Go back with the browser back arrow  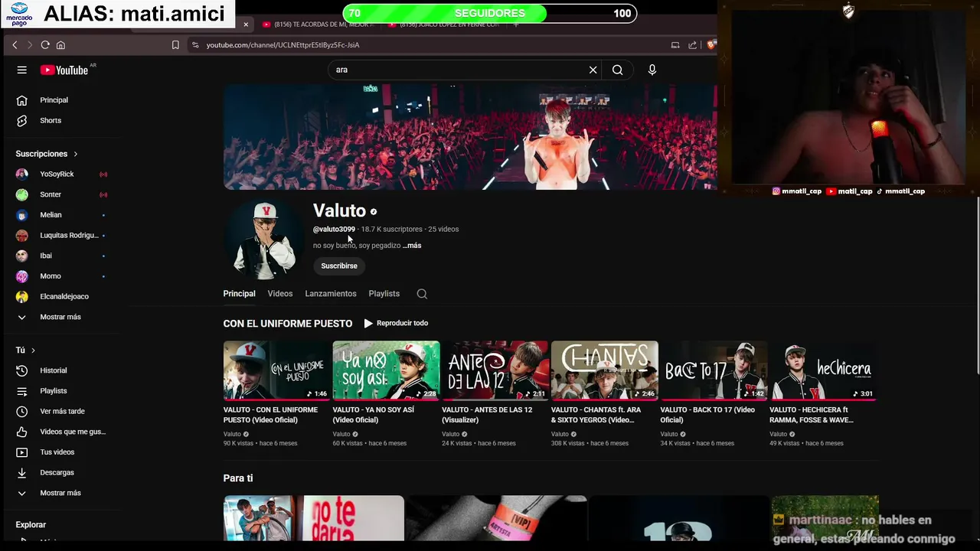point(15,45)
